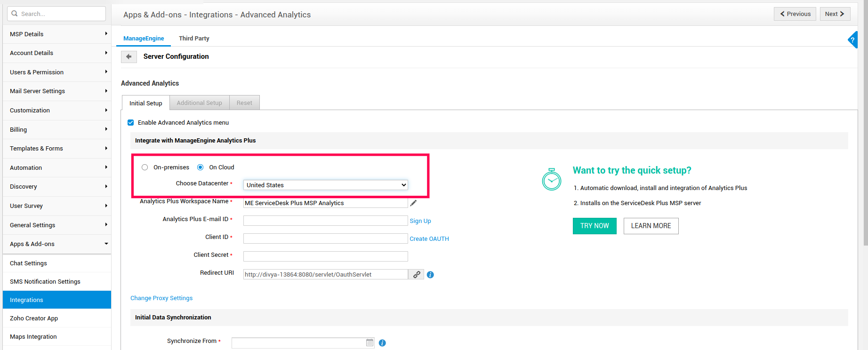The image size is (868, 350).
Task: Expand Account Details menu
Action: click(57, 53)
